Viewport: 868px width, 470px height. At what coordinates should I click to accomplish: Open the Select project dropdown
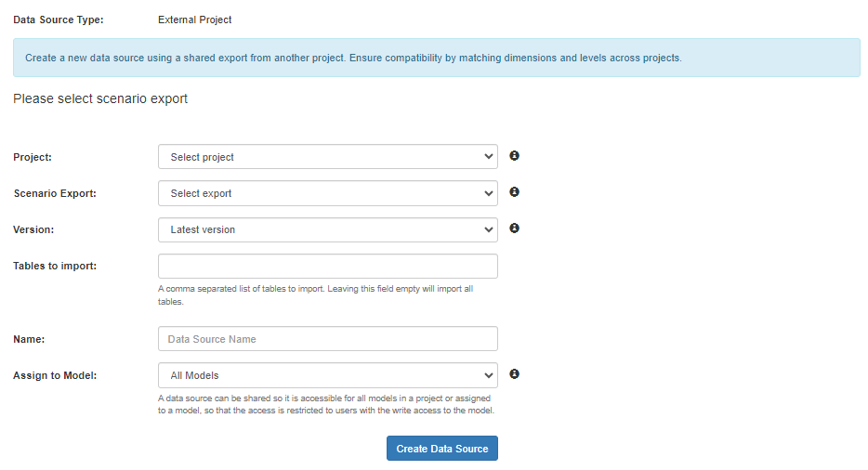click(328, 157)
